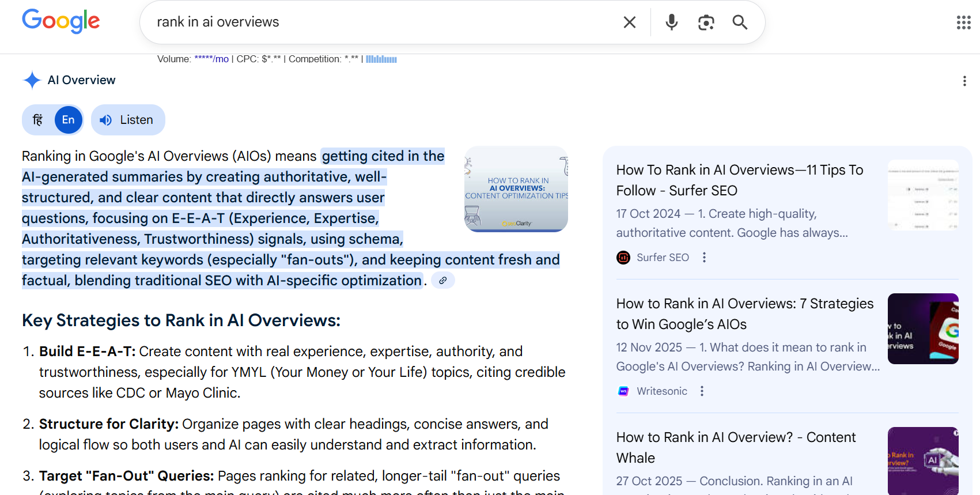The width and height of the screenshot is (980, 495).
Task: Open the Google apps grid icon
Action: (x=964, y=22)
